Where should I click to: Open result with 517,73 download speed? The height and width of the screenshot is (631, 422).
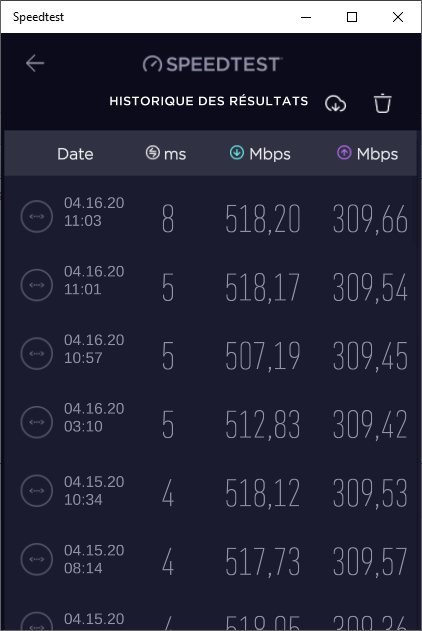click(263, 562)
